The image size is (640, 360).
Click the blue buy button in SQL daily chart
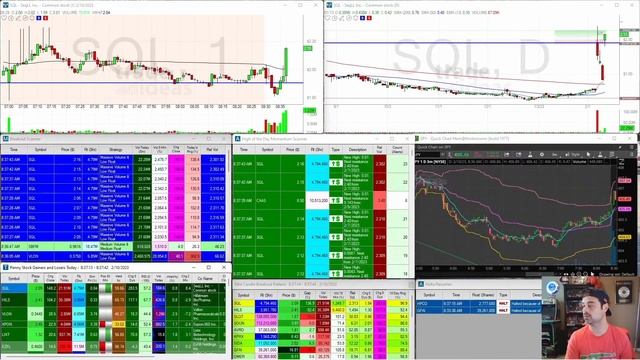(x=362, y=18)
